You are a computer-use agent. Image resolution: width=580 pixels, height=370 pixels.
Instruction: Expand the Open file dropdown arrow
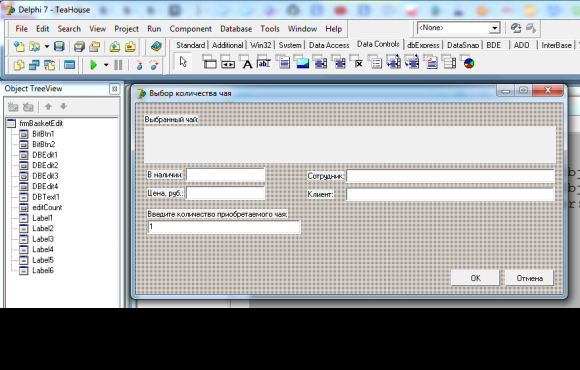click(x=47, y=47)
